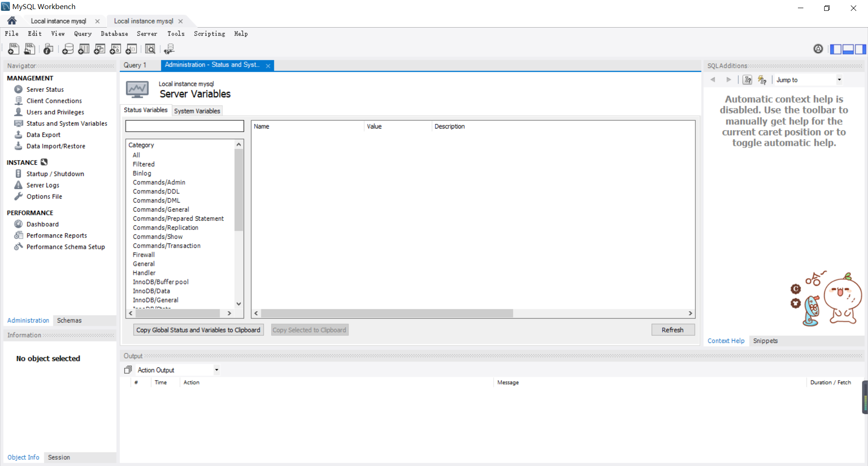
Task: Open Server Logs
Action: tap(42, 185)
